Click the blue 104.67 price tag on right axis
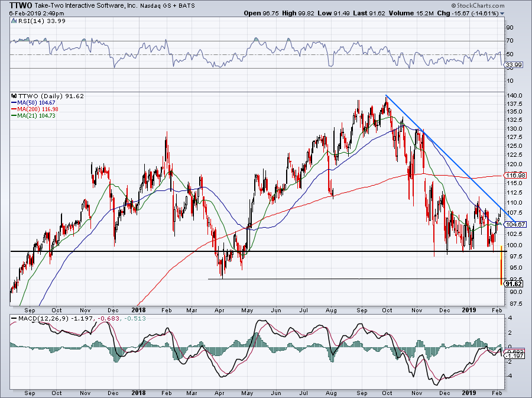532x398 pixels. pyautogui.click(x=515, y=224)
